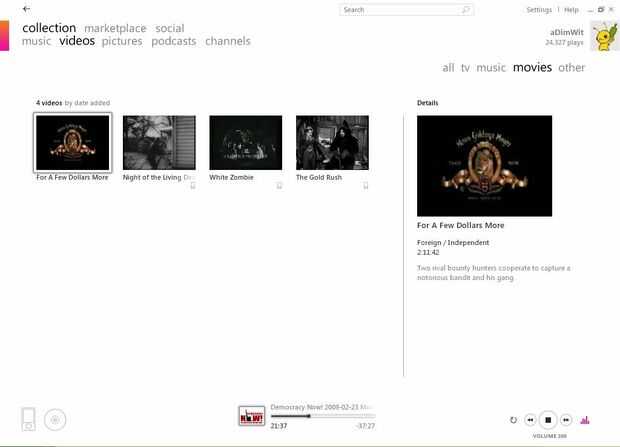Click the 'The Gold Rush' title caption
Image resolution: width=620 pixels, height=447 pixels.
319,178
